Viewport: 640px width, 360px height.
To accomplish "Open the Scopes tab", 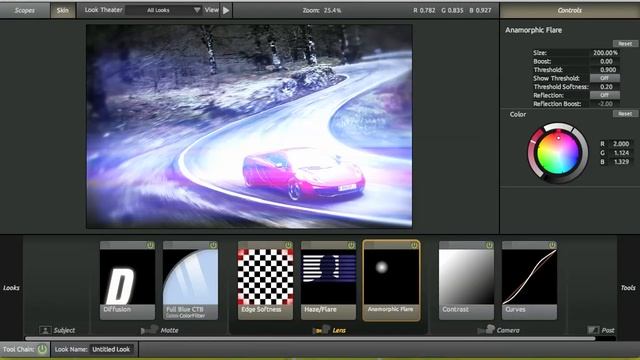I will (25, 10).
